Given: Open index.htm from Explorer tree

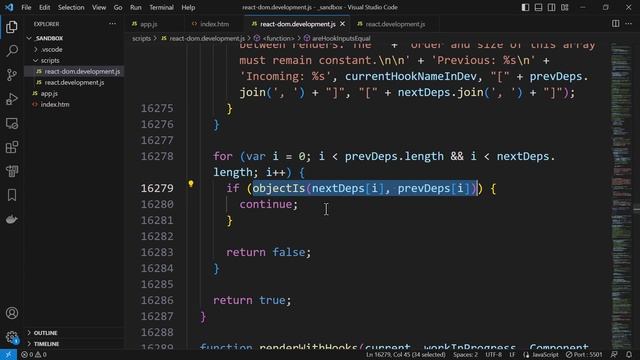Looking at the screenshot, I should tap(74, 104).
